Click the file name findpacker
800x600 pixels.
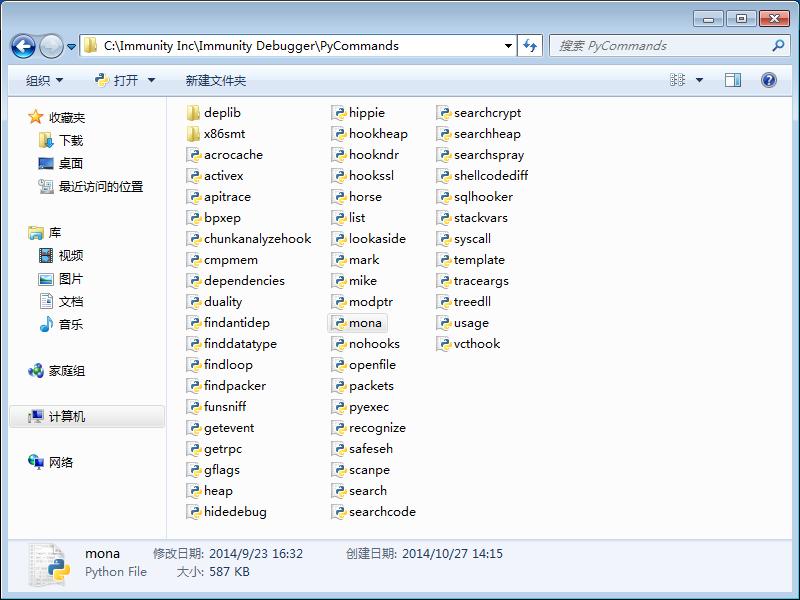pyautogui.click(x=235, y=386)
